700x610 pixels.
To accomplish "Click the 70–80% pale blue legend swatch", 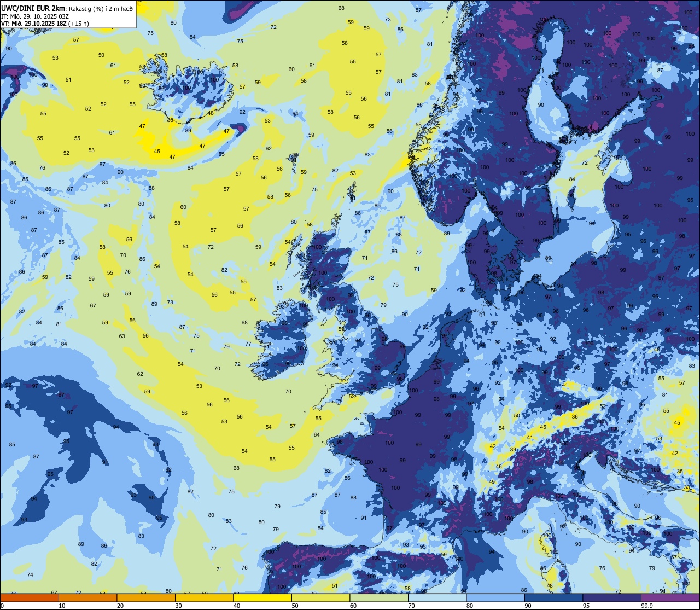I will pyautogui.click(x=437, y=597).
